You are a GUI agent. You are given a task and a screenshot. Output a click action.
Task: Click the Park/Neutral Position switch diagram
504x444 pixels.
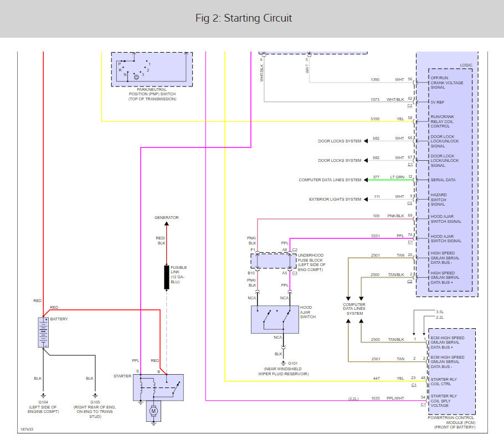(x=152, y=69)
